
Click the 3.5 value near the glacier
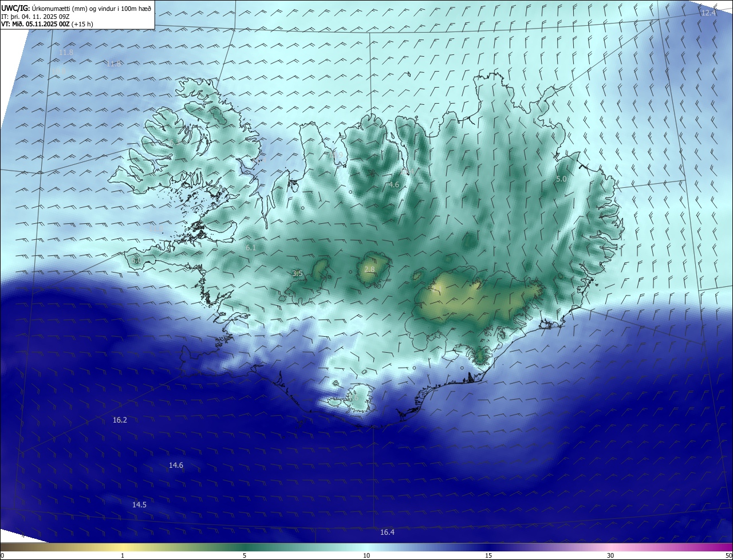pos(297,274)
